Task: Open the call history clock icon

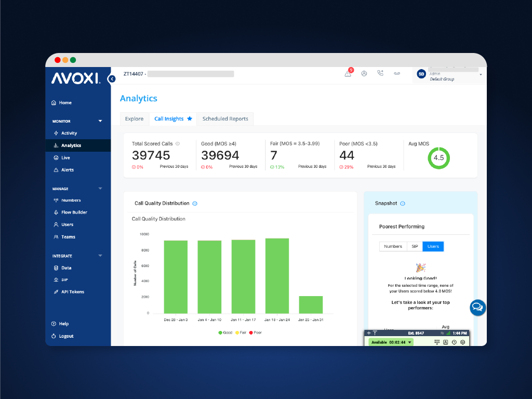Action: coord(454,342)
